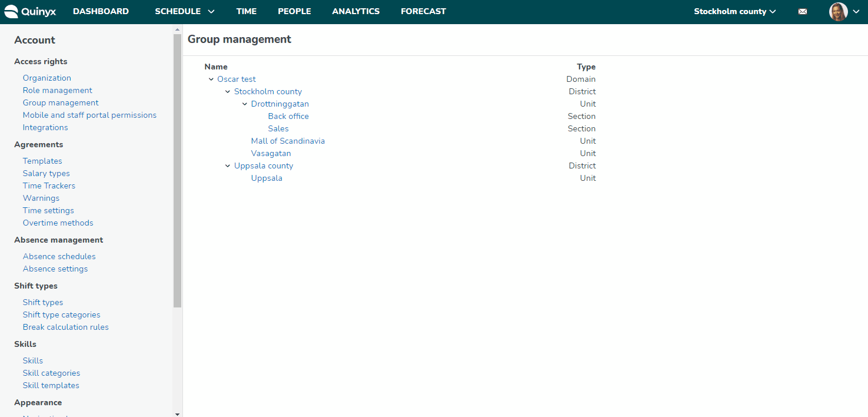Select the Drottninggatan unit

tap(280, 104)
